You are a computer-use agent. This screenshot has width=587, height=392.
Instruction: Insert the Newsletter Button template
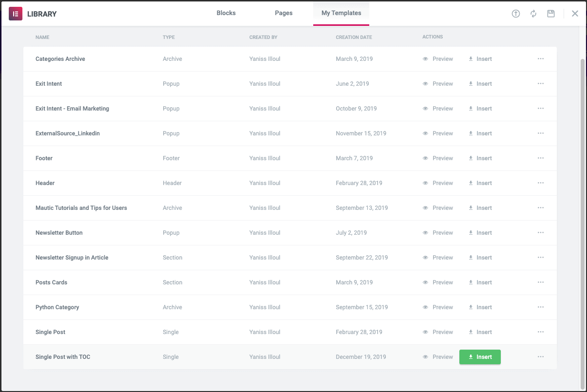[x=480, y=233]
